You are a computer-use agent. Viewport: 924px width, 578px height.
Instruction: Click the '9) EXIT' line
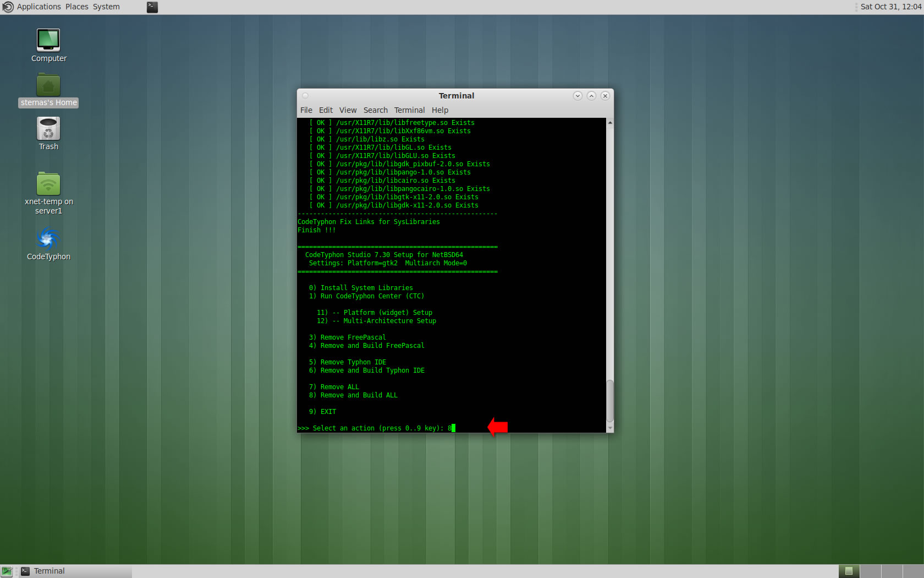[x=322, y=412]
